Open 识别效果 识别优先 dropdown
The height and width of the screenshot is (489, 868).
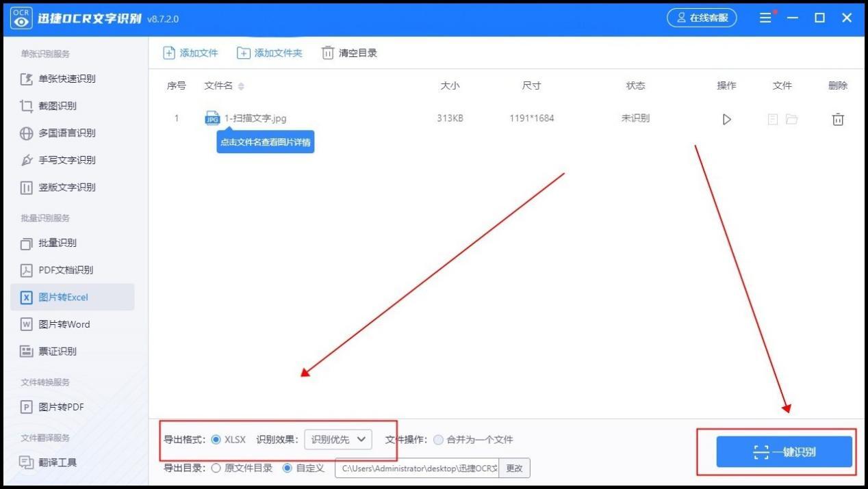pos(338,440)
